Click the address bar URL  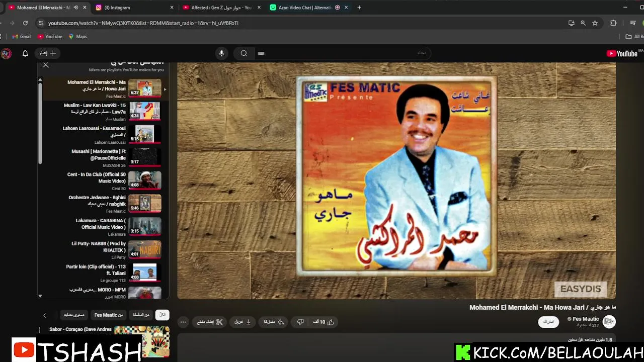143,23
